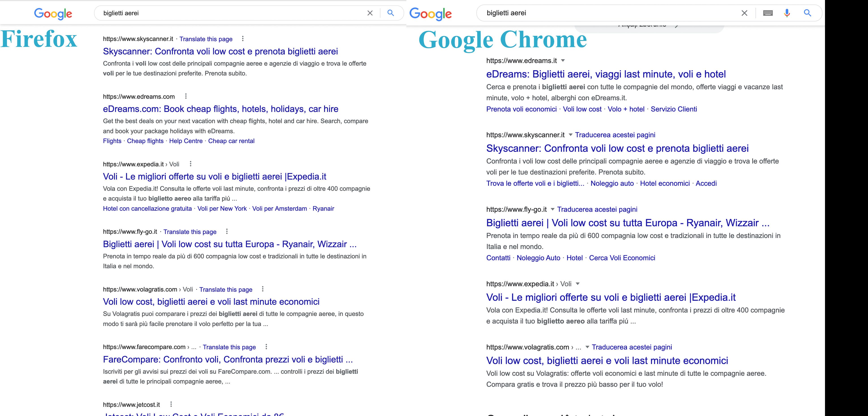Open the three-dot menu next to expedia.it in Firefox
868x416 pixels.
pos(190,164)
